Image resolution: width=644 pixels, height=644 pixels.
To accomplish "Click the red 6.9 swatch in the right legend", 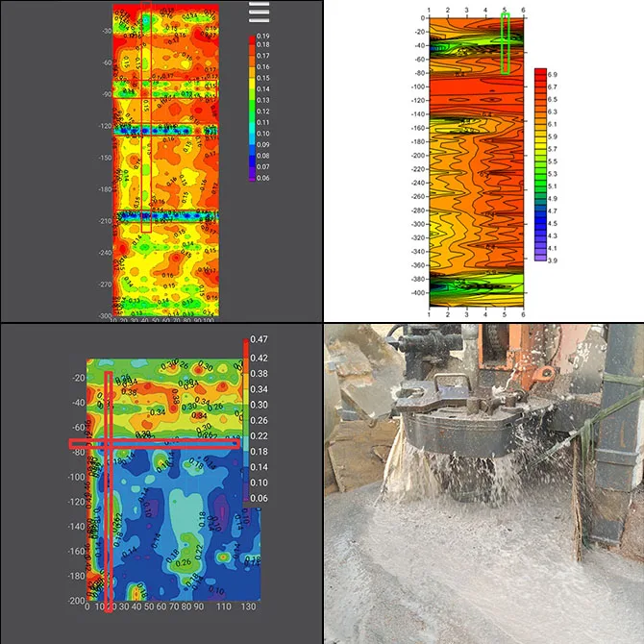I will (540, 73).
